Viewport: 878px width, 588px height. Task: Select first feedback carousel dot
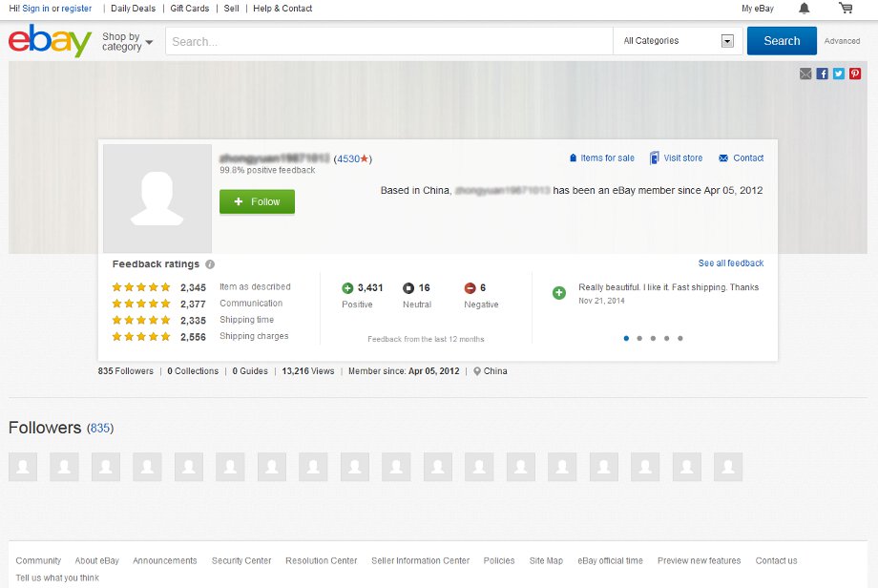tap(626, 338)
